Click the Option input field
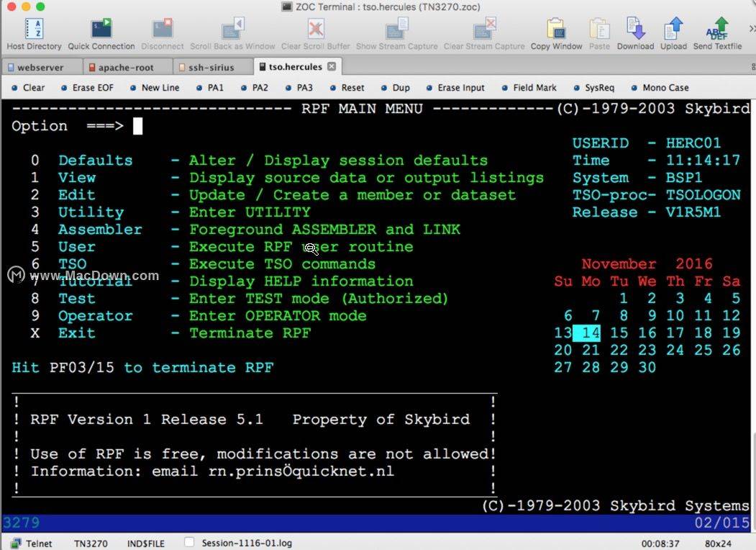756x550 pixels. tap(138, 126)
